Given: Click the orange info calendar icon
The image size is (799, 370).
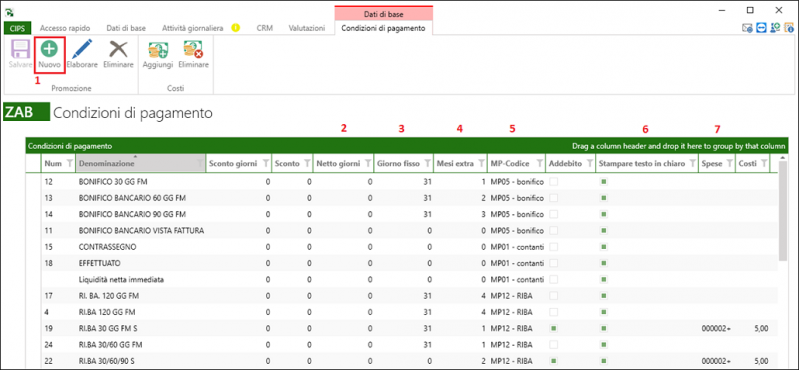Looking at the screenshot, I should coord(790,29).
